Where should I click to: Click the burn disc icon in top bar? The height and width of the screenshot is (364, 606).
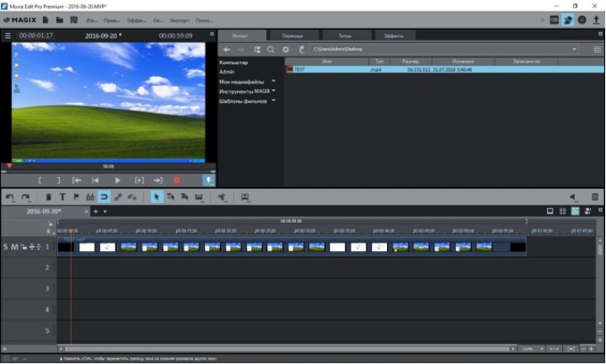click(582, 19)
